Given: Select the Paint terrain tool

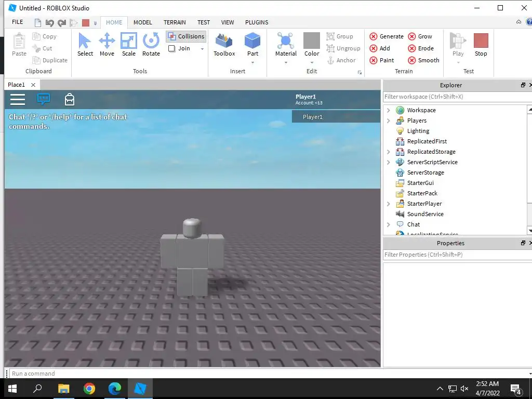Looking at the screenshot, I should 382,60.
